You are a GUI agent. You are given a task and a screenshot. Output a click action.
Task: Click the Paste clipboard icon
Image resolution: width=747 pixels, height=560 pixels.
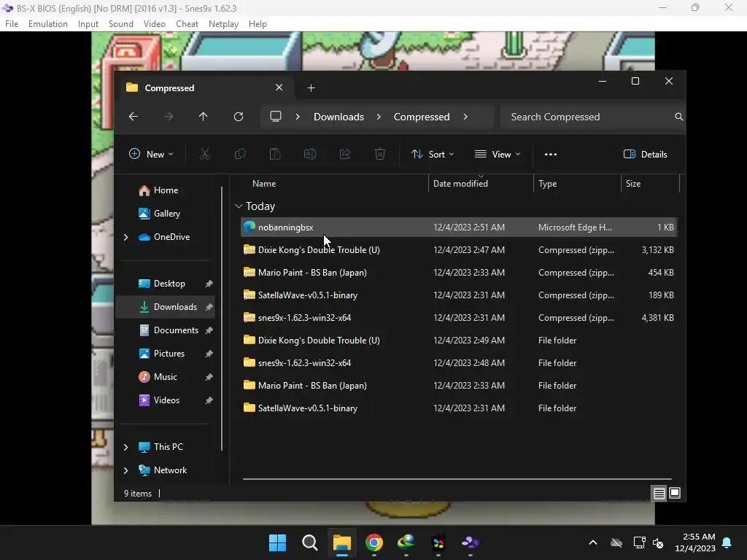click(x=275, y=154)
